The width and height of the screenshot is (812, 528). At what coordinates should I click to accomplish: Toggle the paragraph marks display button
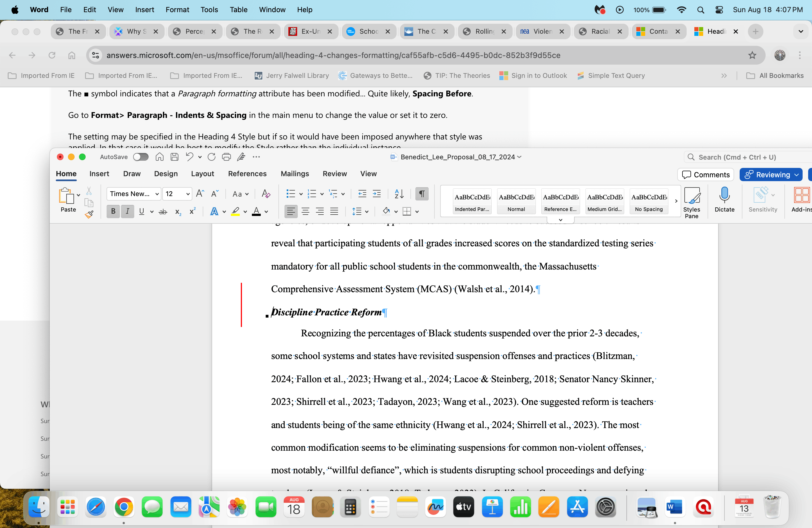coord(422,194)
